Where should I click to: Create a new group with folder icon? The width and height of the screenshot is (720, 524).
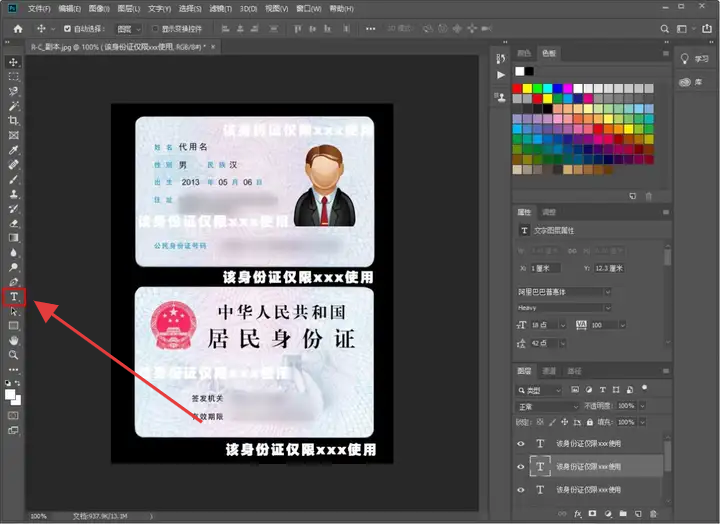coord(623,513)
